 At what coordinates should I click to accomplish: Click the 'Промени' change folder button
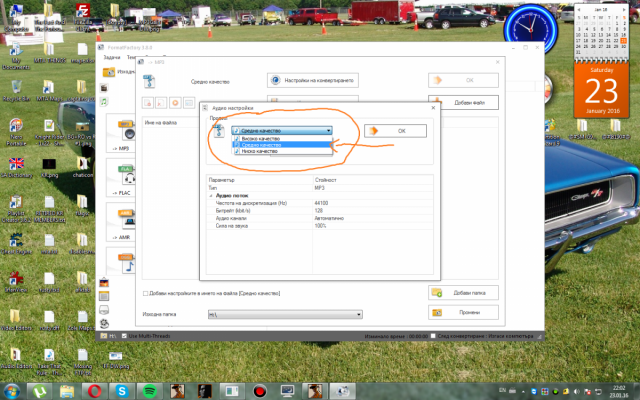click(463, 312)
